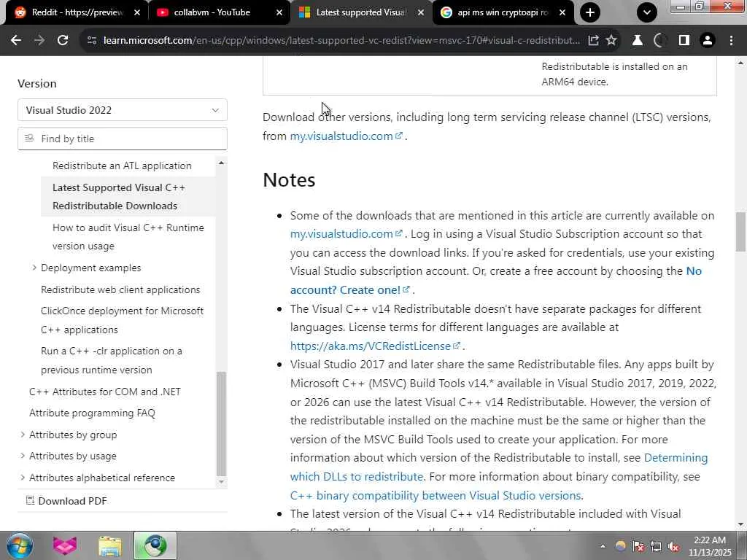Open Attribute programming FAQ
The image size is (747, 560).
coord(92,413)
